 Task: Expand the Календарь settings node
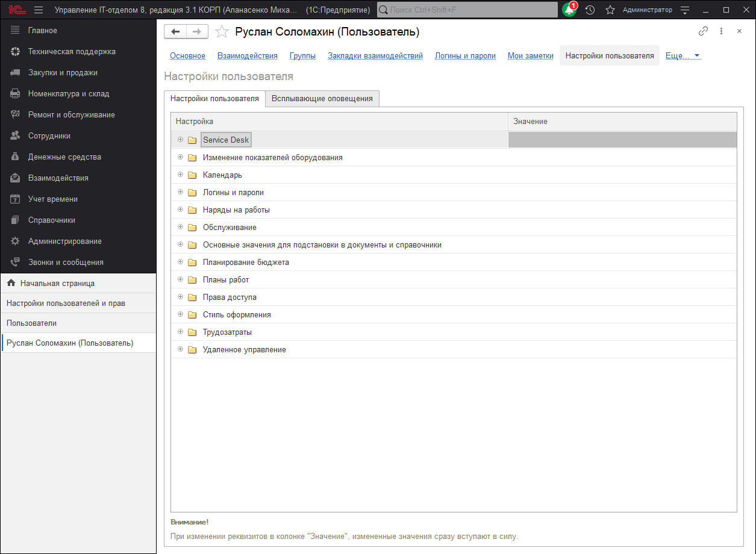coord(180,175)
